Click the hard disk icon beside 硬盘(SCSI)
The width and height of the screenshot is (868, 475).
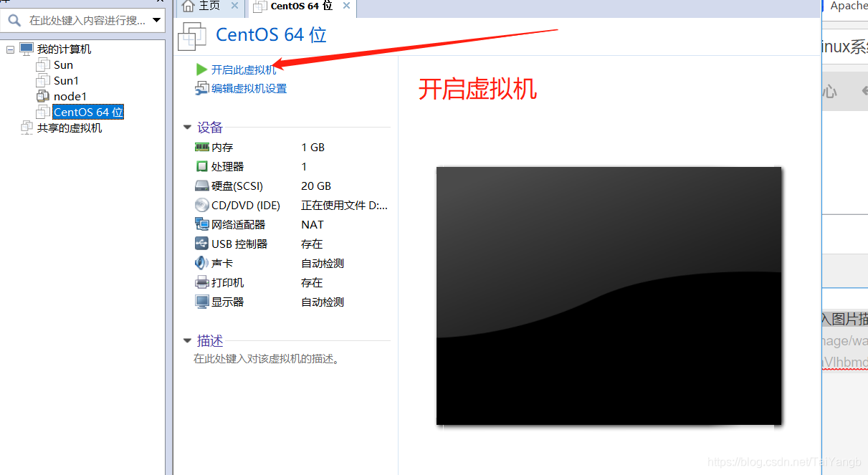click(201, 186)
